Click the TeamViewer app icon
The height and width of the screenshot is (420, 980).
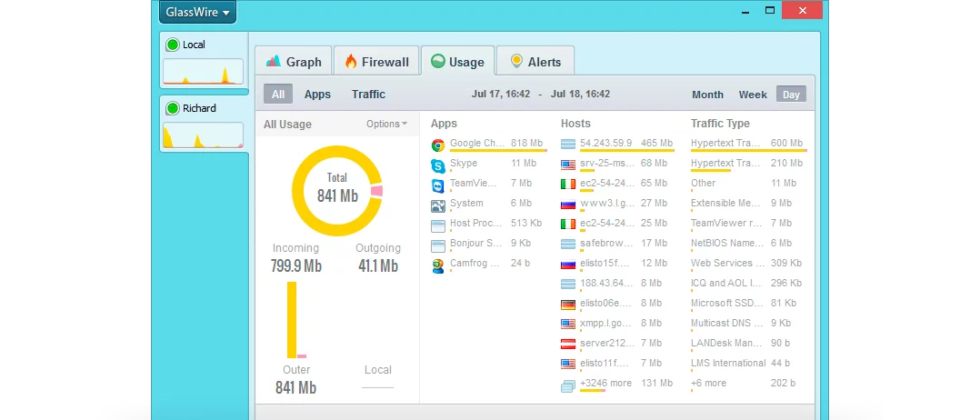(438, 185)
